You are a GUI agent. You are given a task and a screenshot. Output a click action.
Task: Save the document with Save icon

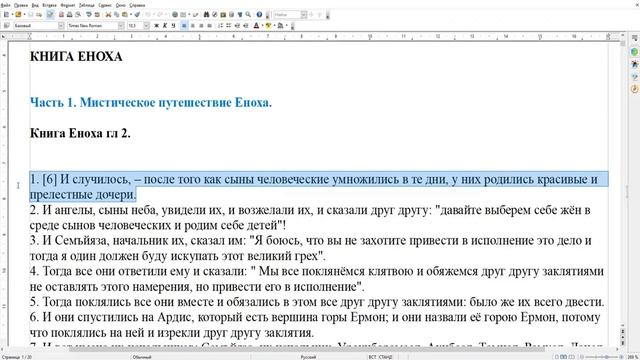pos(31,15)
